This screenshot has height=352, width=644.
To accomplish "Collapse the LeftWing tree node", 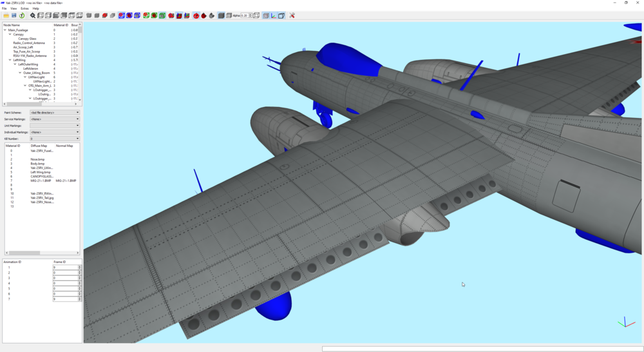I will (x=10, y=60).
